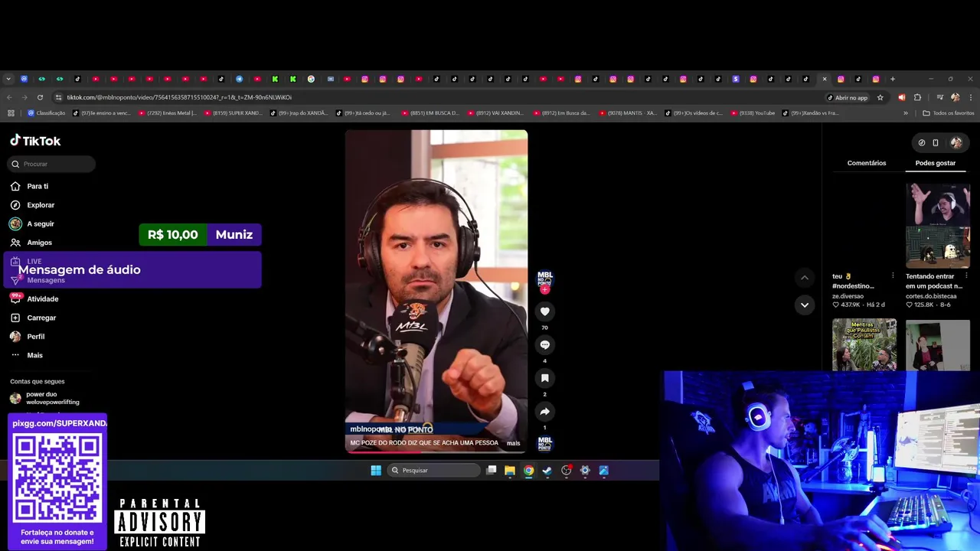Open Todos os favoritos folder

tap(949, 113)
